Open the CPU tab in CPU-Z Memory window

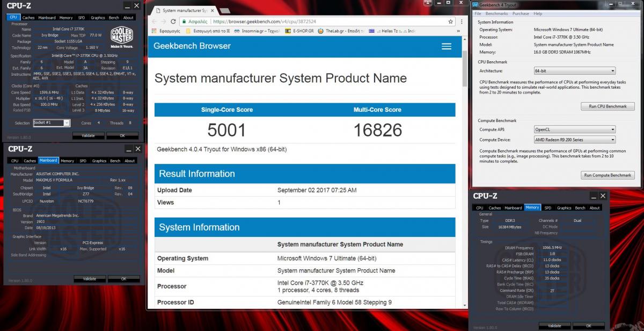479,208
